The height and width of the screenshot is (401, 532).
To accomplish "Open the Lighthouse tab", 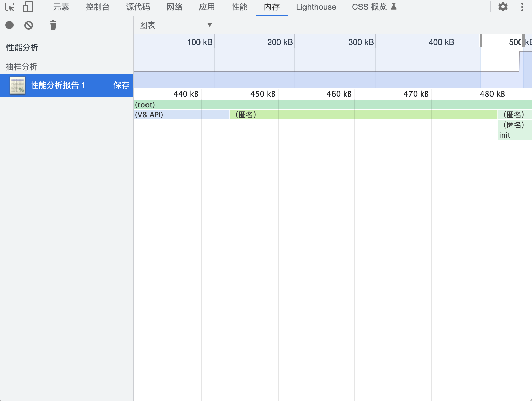I will (x=316, y=7).
